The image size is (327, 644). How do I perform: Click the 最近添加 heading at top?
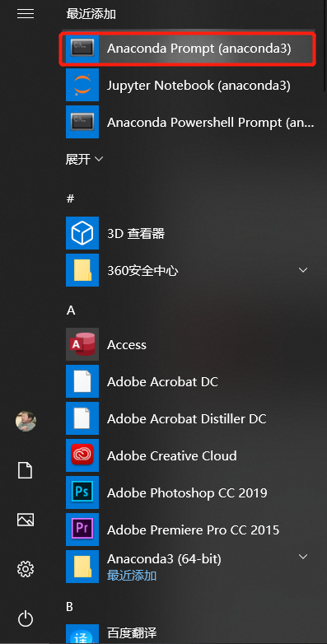click(91, 14)
